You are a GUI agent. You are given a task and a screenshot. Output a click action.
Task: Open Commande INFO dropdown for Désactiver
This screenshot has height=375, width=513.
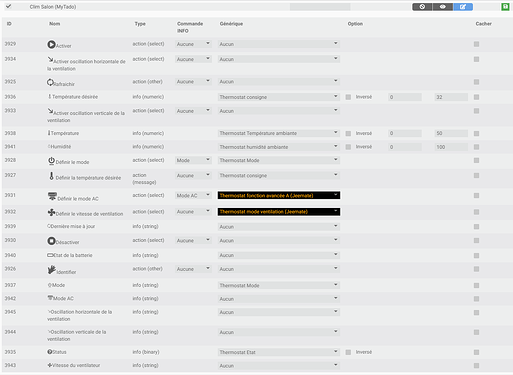coord(193,240)
